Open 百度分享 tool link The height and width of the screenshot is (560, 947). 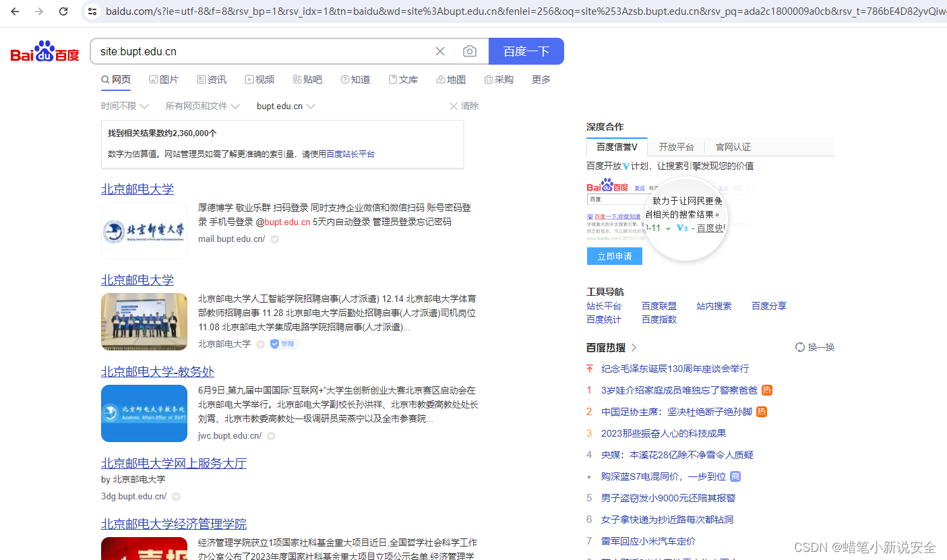point(769,306)
